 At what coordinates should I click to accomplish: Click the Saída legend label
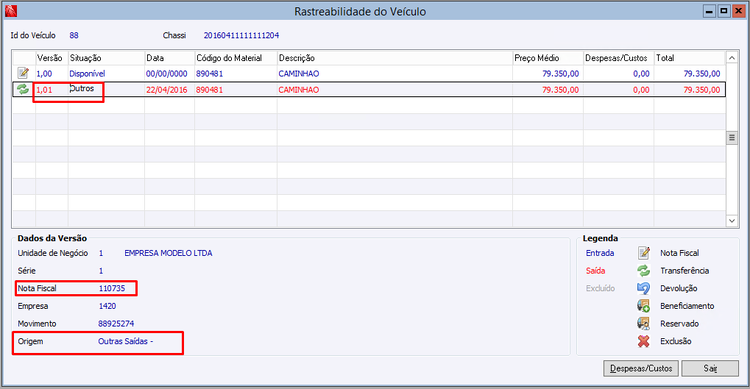(x=596, y=271)
